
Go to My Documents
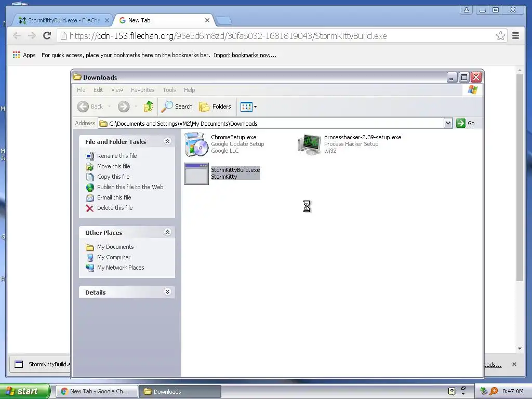(x=115, y=247)
